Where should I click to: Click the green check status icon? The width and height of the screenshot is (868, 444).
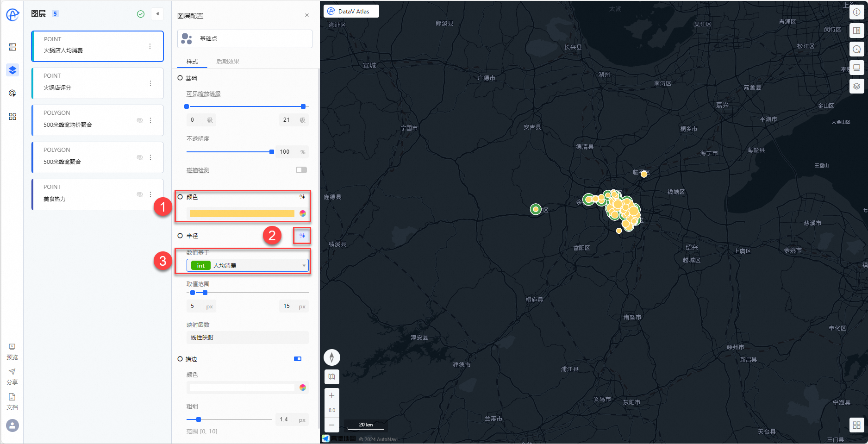[141, 14]
